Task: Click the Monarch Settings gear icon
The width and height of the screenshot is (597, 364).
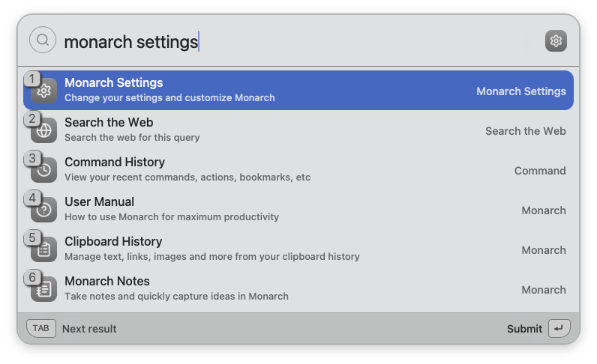Action: [43, 91]
